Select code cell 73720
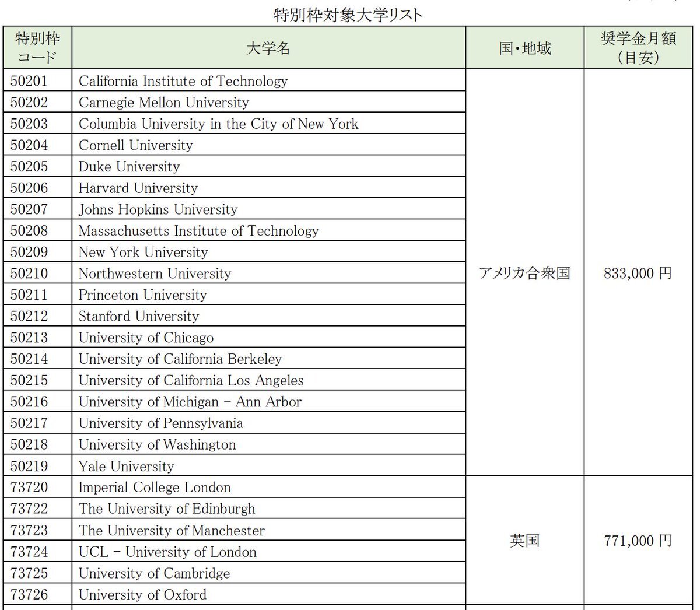 coord(37,487)
